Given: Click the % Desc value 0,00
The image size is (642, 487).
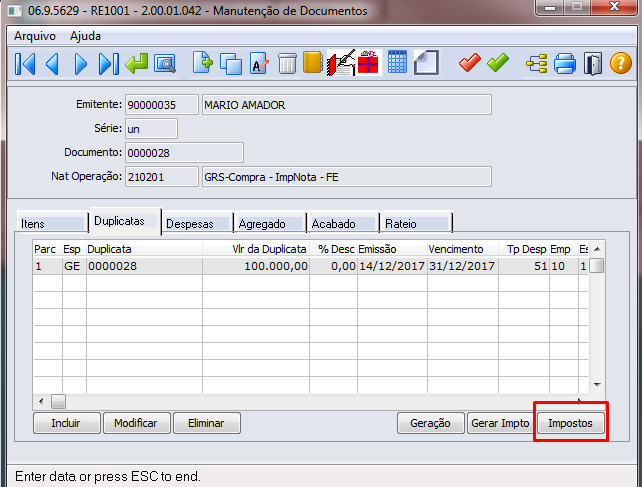Looking at the screenshot, I should [333, 266].
